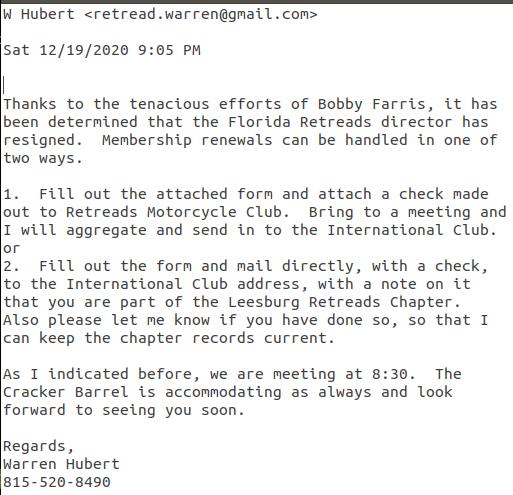Place cursor at numbered item 1.

[x=11, y=194]
